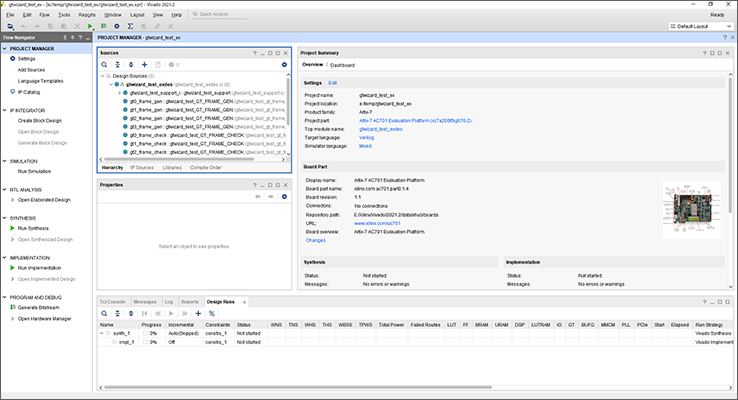Viewport: 738px width, 400px height.
Task: Click the Edit link next to Settings
Action: point(332,83)
